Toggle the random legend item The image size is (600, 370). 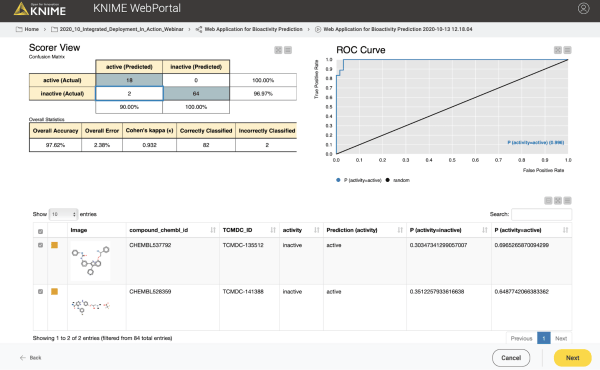click(x=398, y=180)
